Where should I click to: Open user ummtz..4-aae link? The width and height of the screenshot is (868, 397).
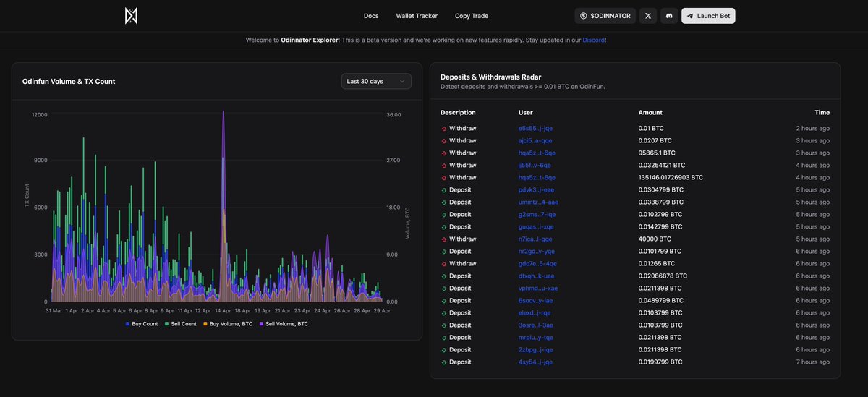[x=538, y=202]
